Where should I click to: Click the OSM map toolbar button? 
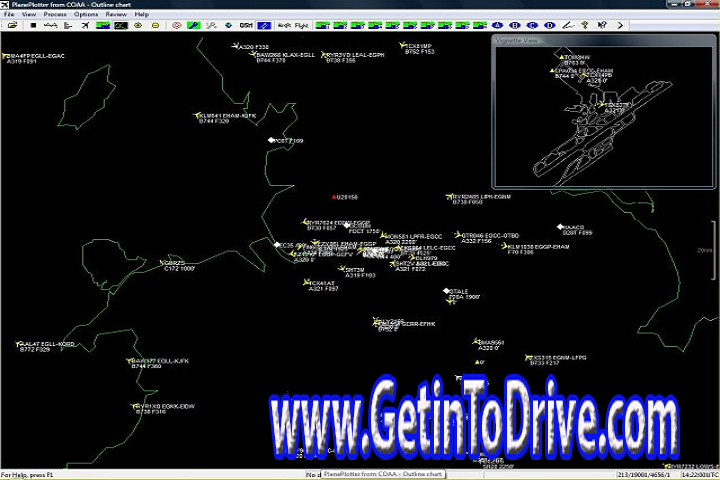[246, 25]
